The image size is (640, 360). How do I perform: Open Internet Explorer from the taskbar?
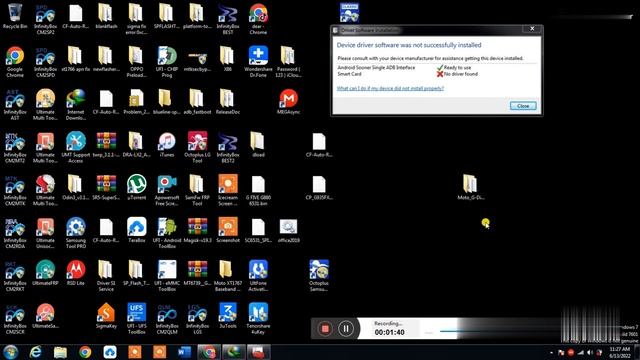pyautogui.click(x=36, y=352)
